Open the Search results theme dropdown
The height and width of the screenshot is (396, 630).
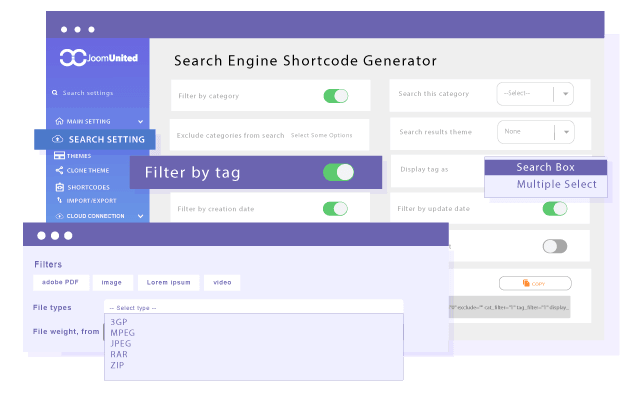(536, 132)
